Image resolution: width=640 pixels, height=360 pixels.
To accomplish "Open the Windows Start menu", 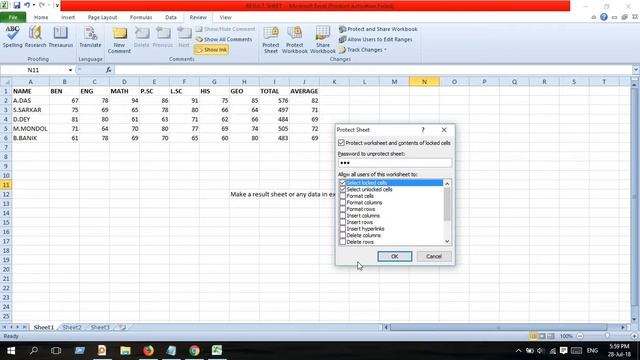I will (11, 351).
